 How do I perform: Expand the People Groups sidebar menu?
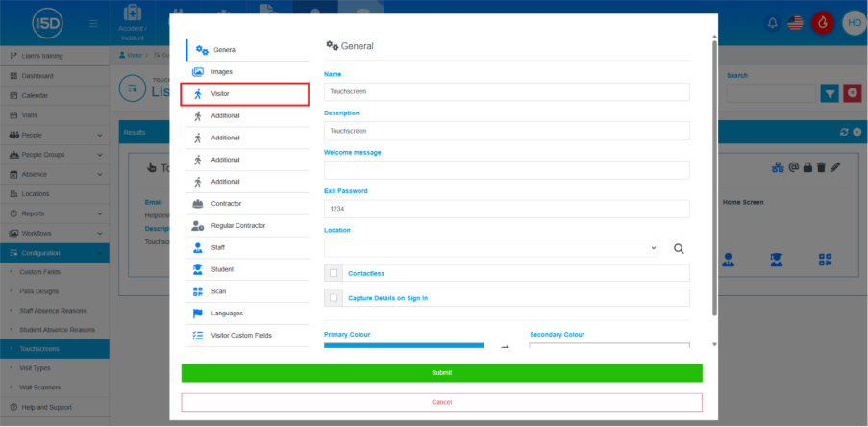coord(54,155)
